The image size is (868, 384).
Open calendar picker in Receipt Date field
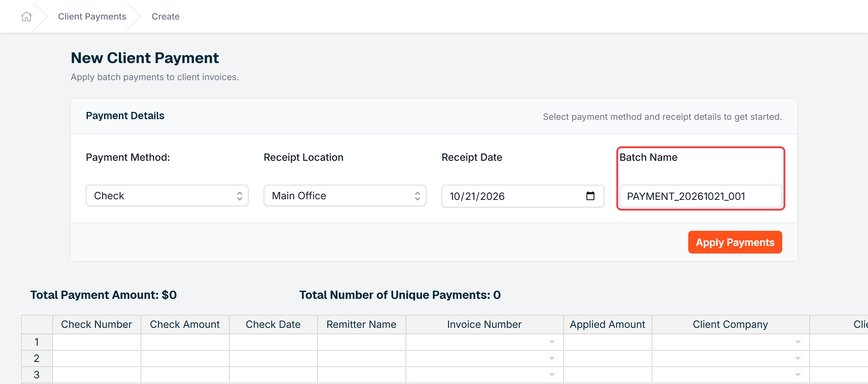(590, 196)
